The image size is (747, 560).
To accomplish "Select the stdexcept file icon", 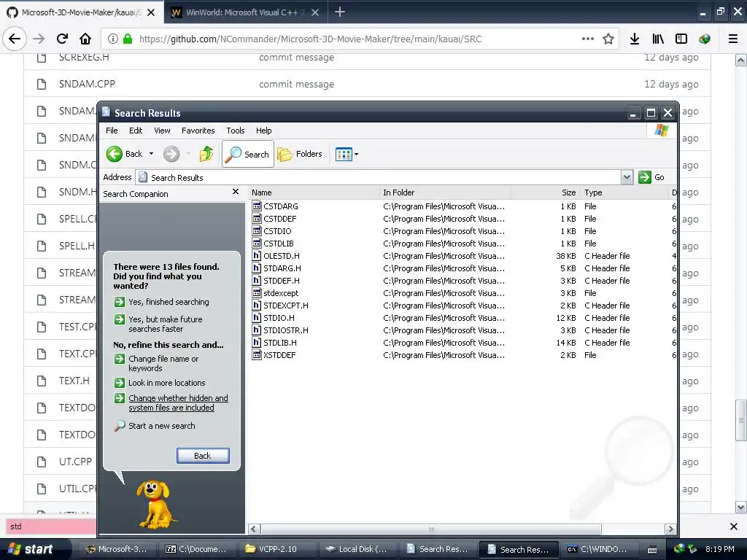I will pos(257,293).
